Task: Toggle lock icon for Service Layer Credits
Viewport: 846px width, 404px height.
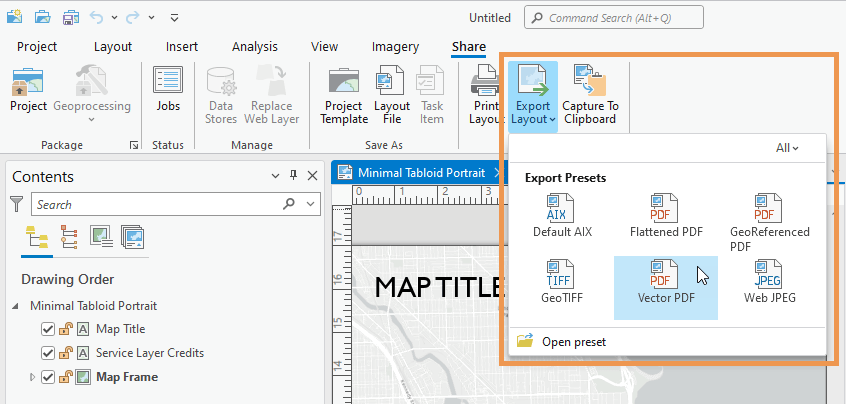Action: tap(66, 353)
